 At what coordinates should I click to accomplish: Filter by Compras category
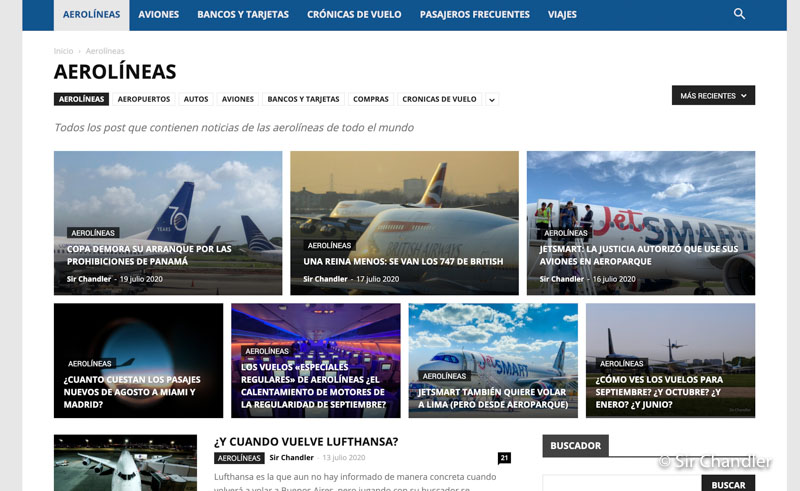coord(371,99)
